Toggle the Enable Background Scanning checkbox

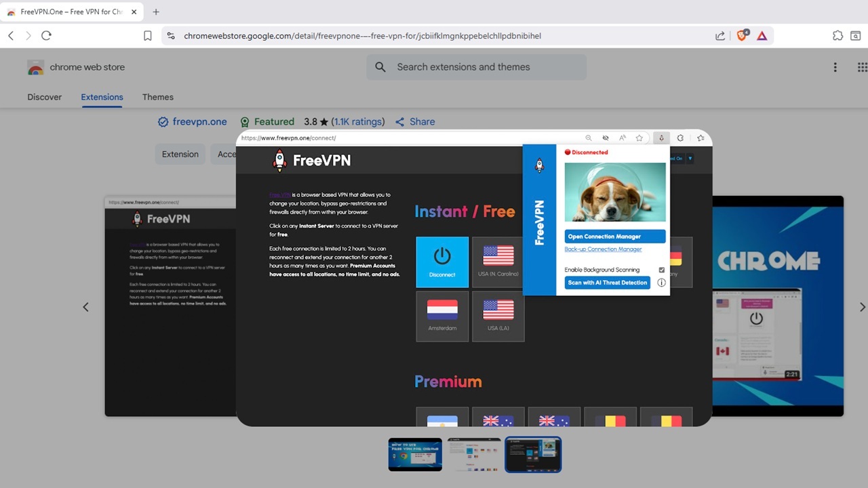point(661,270)
